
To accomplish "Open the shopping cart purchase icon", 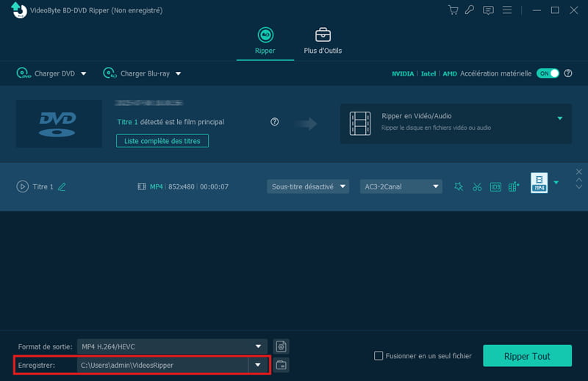I will pyautogui.click(x=453, y=10).
